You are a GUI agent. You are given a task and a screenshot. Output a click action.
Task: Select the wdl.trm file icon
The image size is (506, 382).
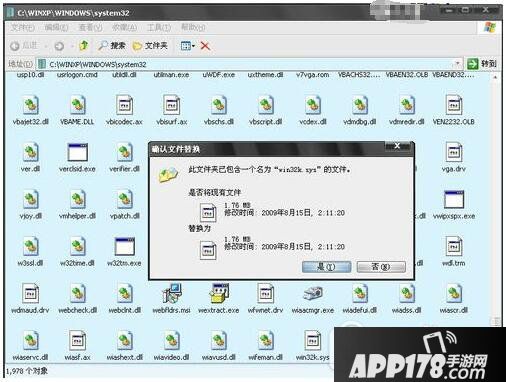click(x=454, y=246)
